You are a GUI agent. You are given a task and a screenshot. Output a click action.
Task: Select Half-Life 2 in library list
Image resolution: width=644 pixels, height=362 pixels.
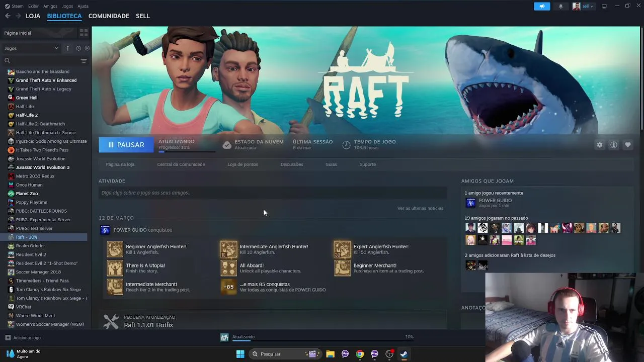click(x=27, y=115)
